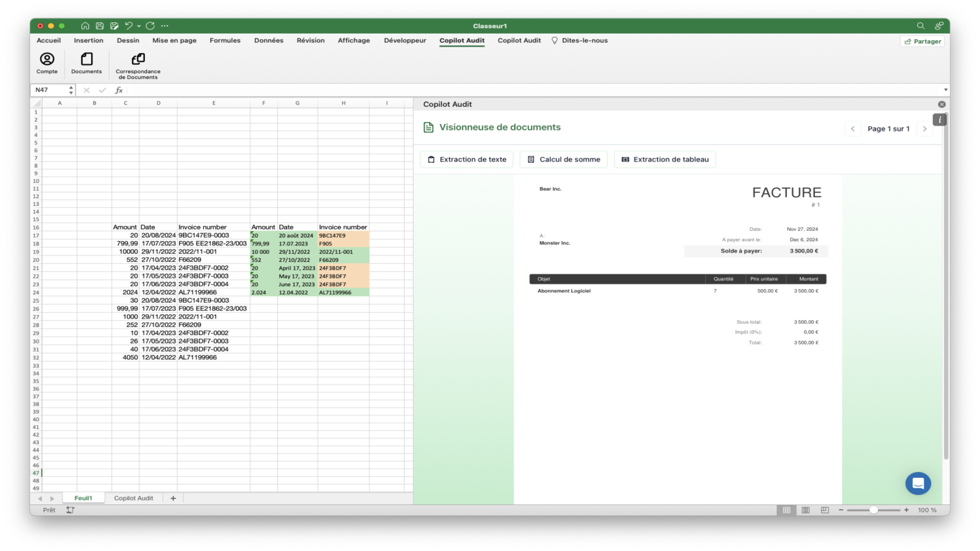Click the Name Box showing N47
The image size is (980, 551).
coord(49,90)
